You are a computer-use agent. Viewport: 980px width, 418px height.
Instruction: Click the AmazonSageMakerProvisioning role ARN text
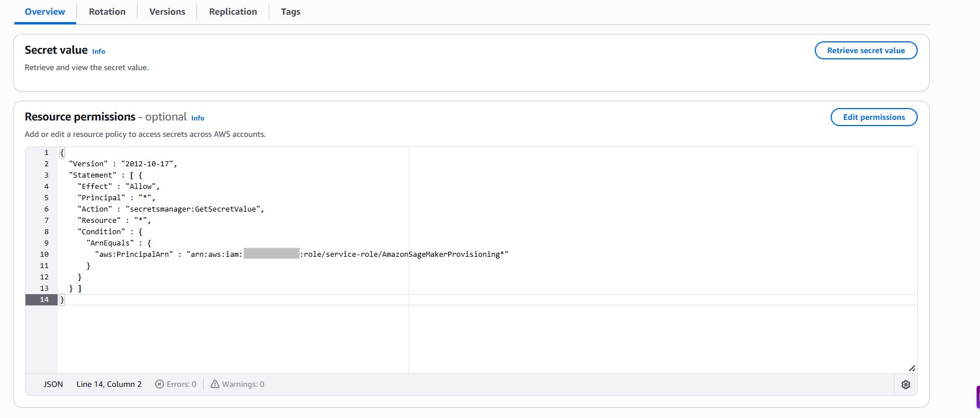click(x=347, y=255)
